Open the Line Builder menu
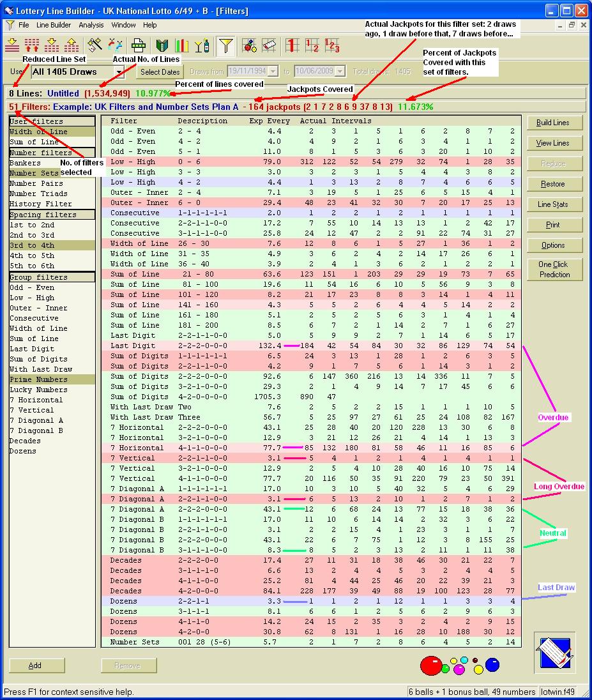Viewport: 592px width, 700px height. pyautogui.click(x=54, y=25)
